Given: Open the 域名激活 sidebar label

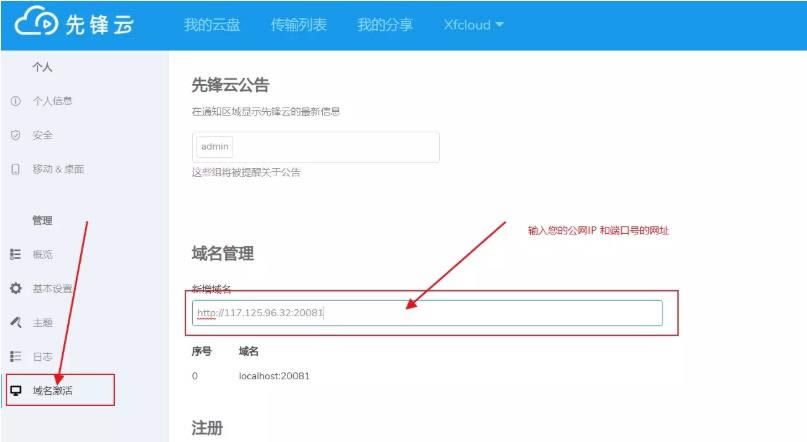Looking at the screenshot, I should (52, 390).
